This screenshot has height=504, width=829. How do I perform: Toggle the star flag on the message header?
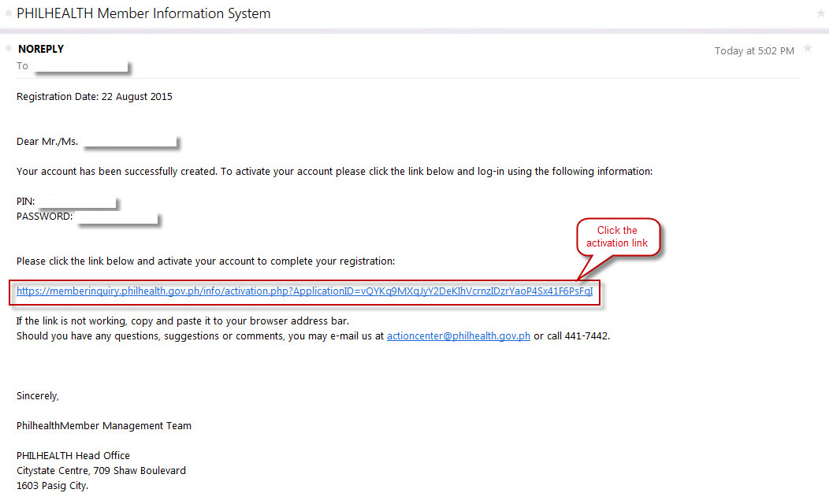(807, 49)
